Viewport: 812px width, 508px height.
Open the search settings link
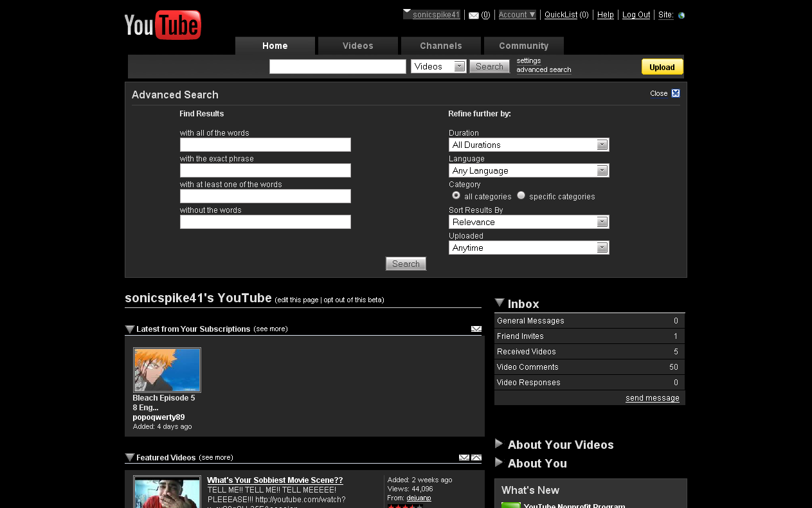(x=528, y=61)
